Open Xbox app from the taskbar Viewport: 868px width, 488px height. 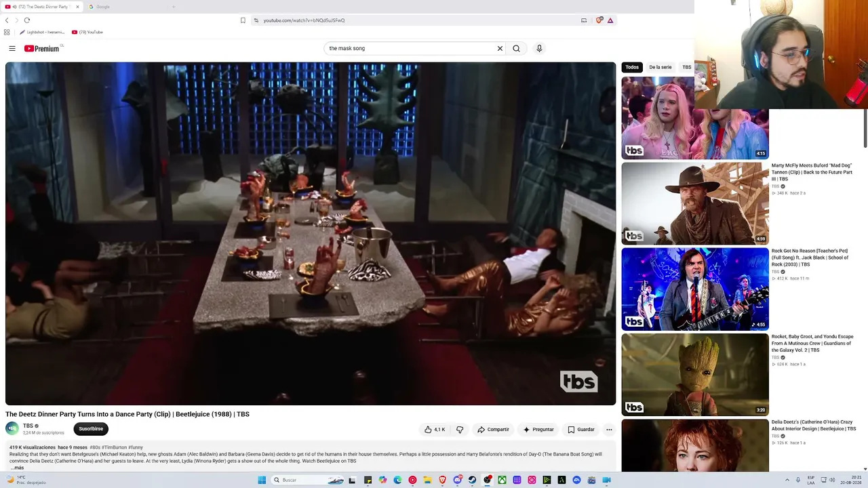[x=502, y=480]
